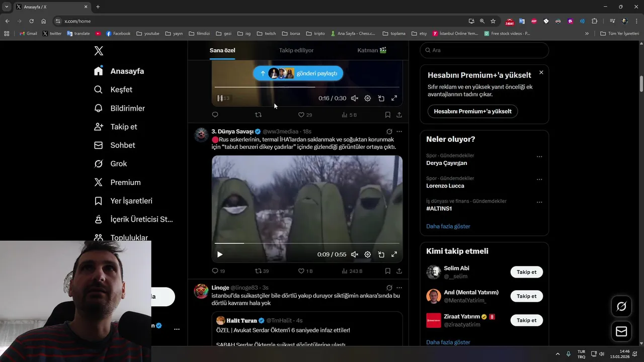Mute icon on the 0:16 video

coord(355,99)
